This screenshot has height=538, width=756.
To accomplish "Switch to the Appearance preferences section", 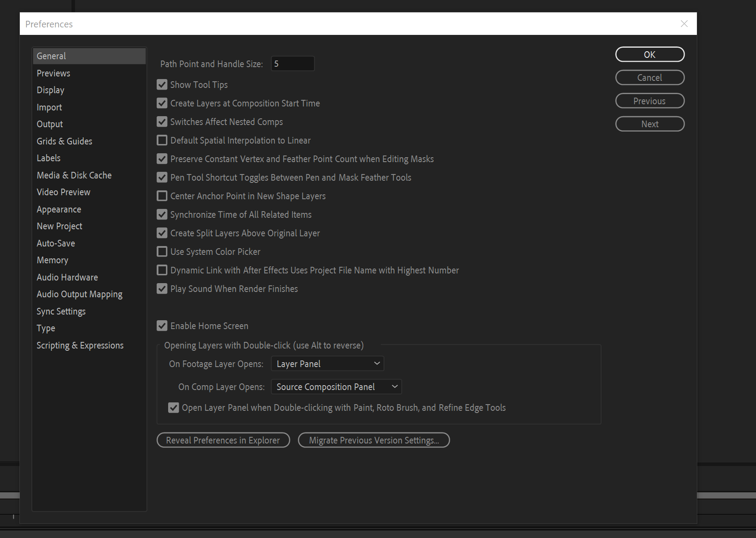I will [x=59, y=209].
